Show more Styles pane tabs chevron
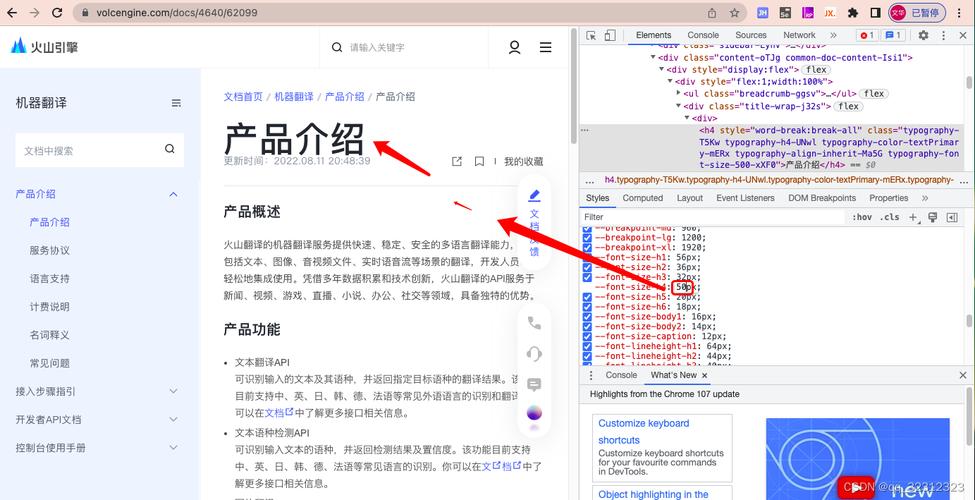 [925, 198]
